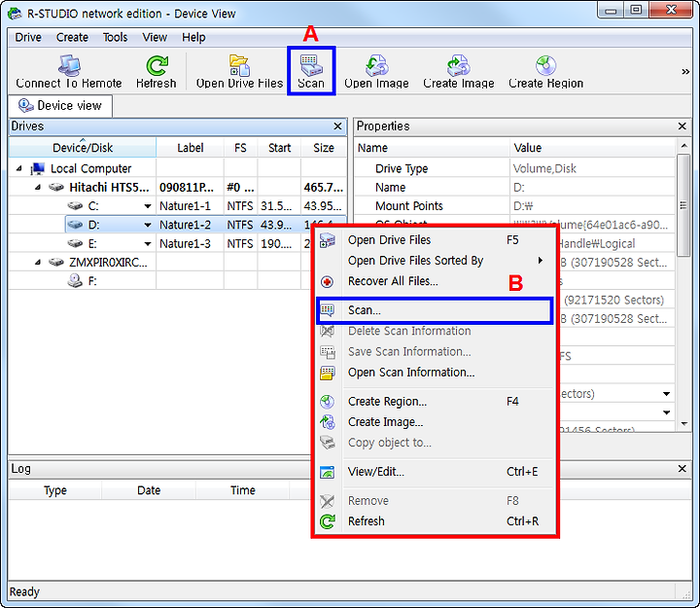Screen dimensions: 700x608
Task: Click the Open Scan Information menu icon
Action: pyautogui.click(x=328, y=373)
